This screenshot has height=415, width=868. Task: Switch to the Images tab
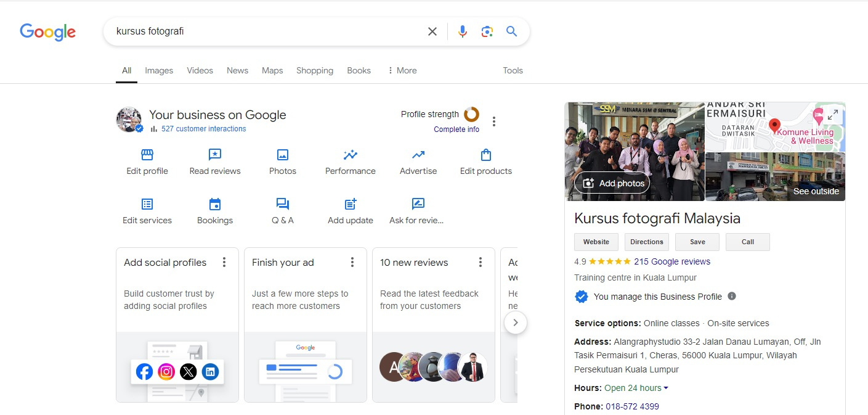point(159,70)
